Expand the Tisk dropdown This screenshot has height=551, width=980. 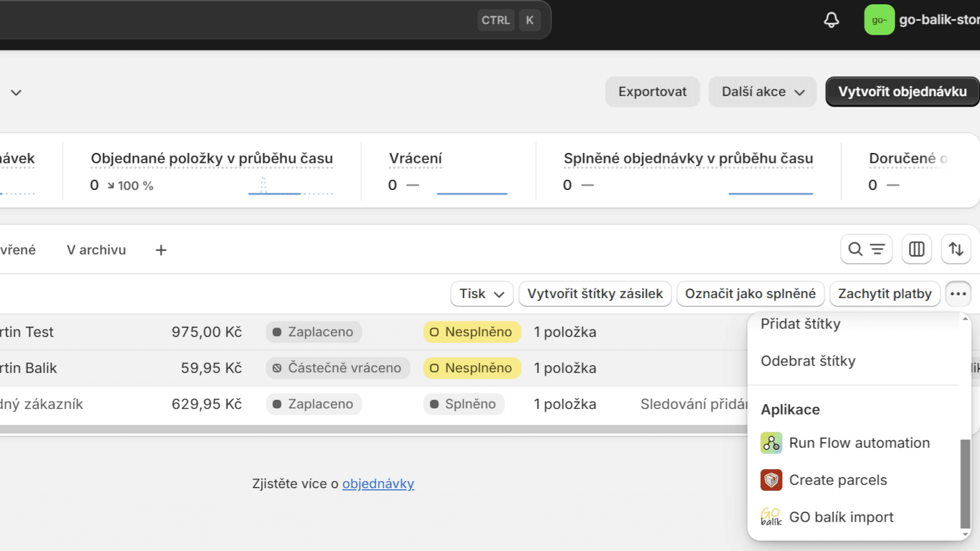coord(481,294)
